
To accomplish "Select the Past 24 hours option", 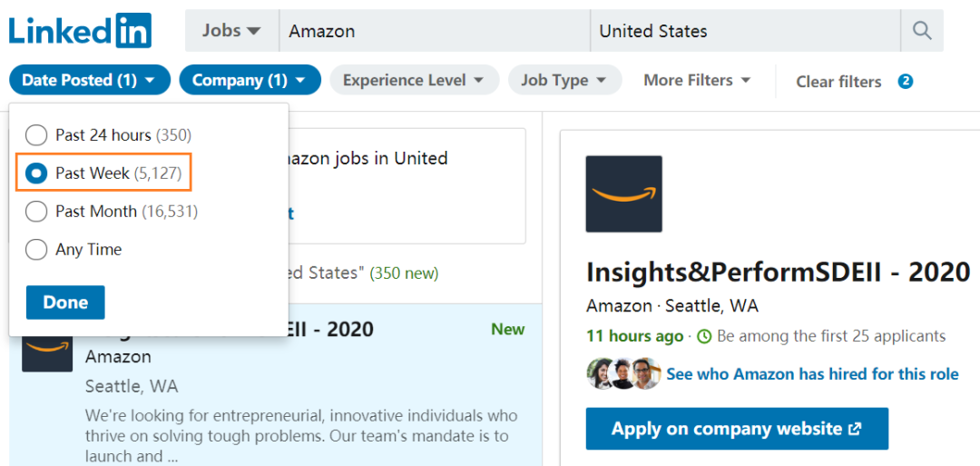I will pos(36,135).
